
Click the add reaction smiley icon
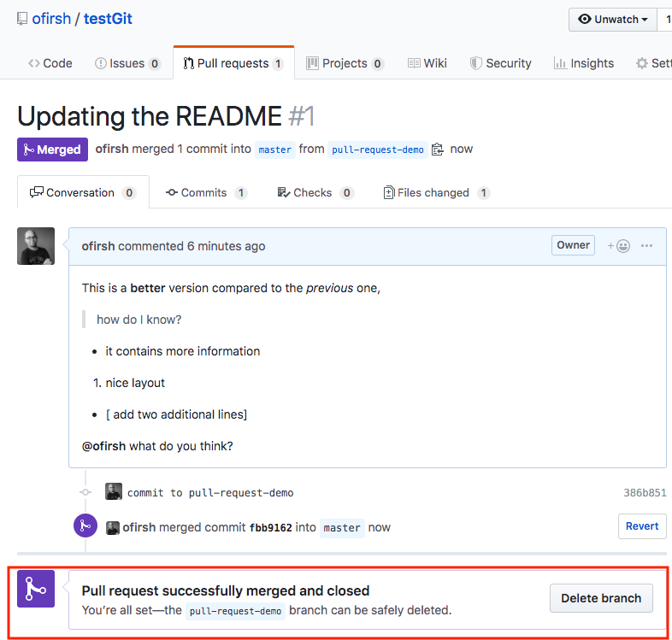click(x=619, y=246)
